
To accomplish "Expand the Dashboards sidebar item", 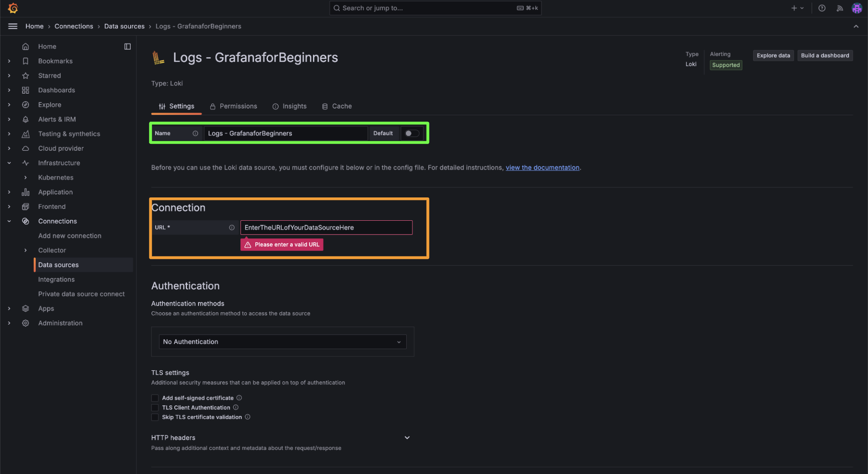I will point(9,90).
